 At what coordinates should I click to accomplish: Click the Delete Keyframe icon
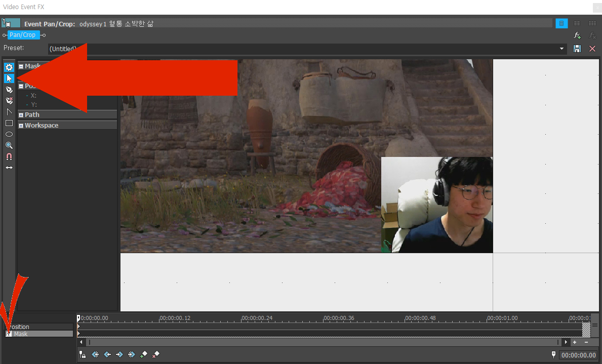pos(155,354)
